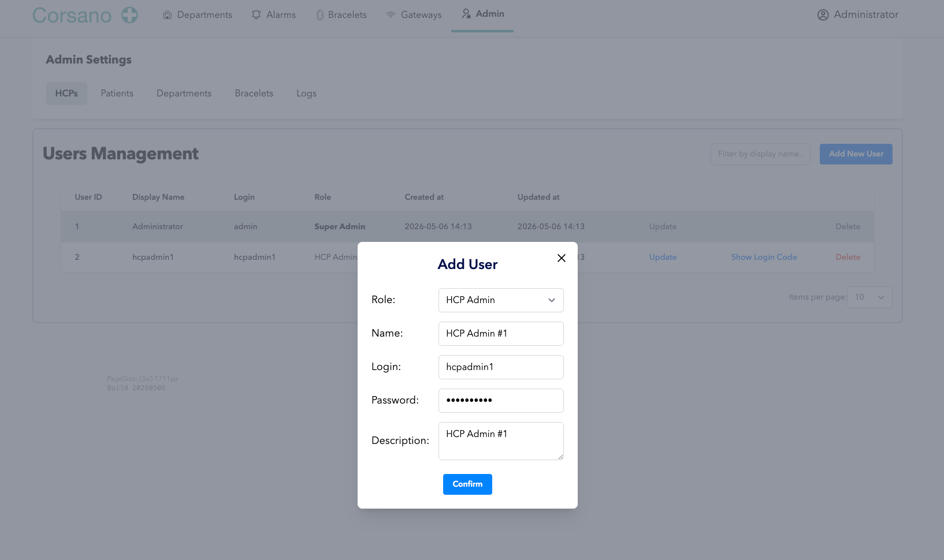Switch to the HCPs settings tab
The width and height of the screenshot is (944, 560).
(x=66, y=94)
